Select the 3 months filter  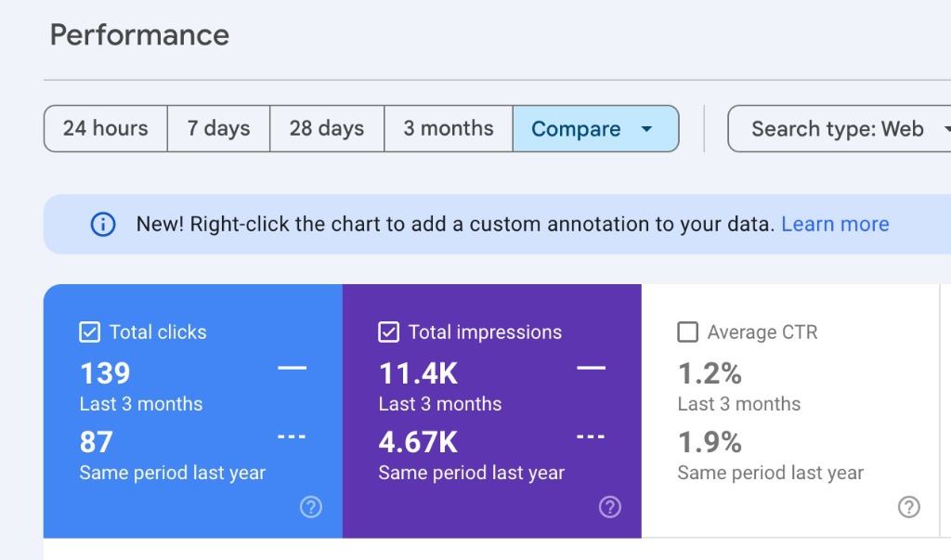click(448, 129)
